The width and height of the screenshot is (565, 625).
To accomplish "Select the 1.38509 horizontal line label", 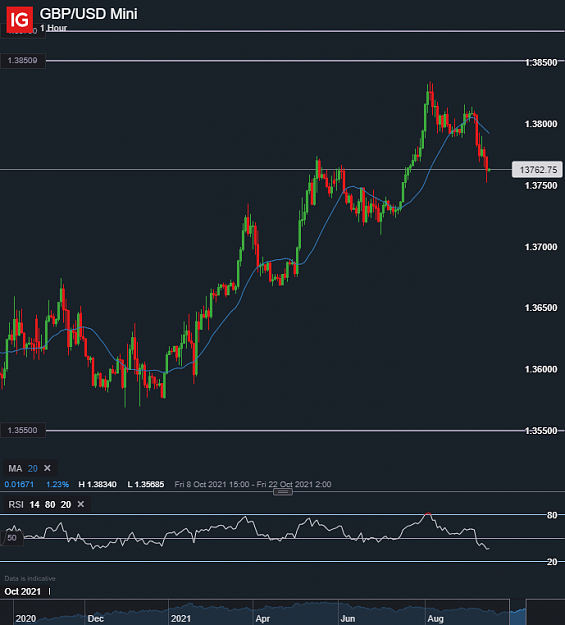I will click(23, 61).
